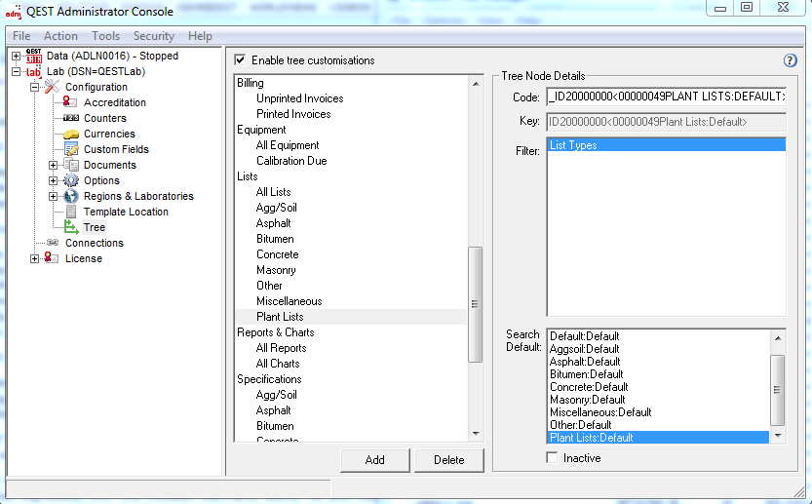Click the tree list vertical scrollbar thumb
The image size is (812, 504).
(476, 304)
